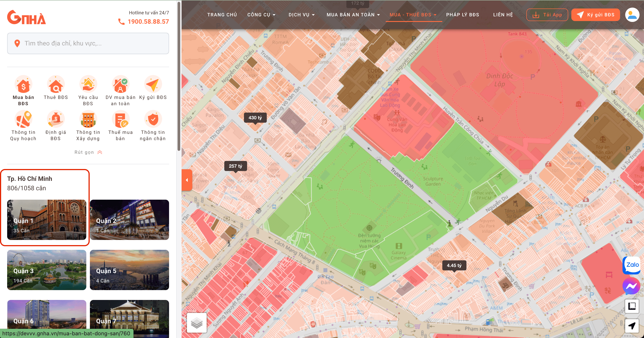Viewport: 644px width, 338px height.
Task: Click Ký gửi BĐS orange button
Action: [595, 15]
